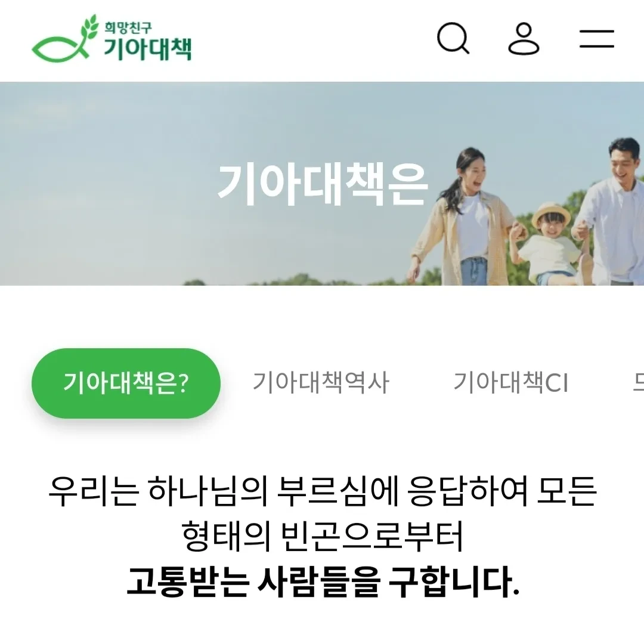
Task: Open the hamburger menu icon
Action: (x=597, y=39)
